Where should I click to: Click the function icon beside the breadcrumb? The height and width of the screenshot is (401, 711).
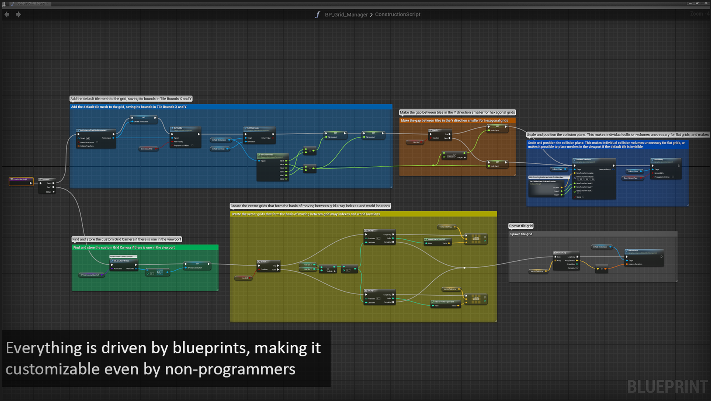(x=317, y=15)
